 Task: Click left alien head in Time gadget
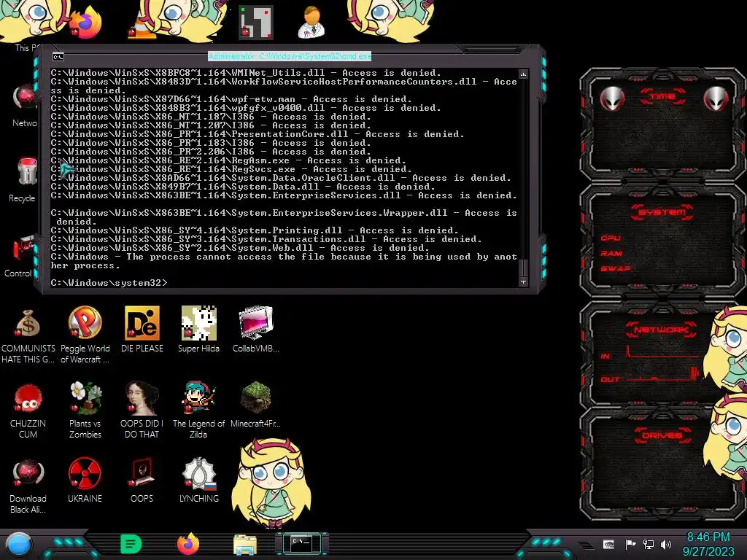(x=612, y=98)
